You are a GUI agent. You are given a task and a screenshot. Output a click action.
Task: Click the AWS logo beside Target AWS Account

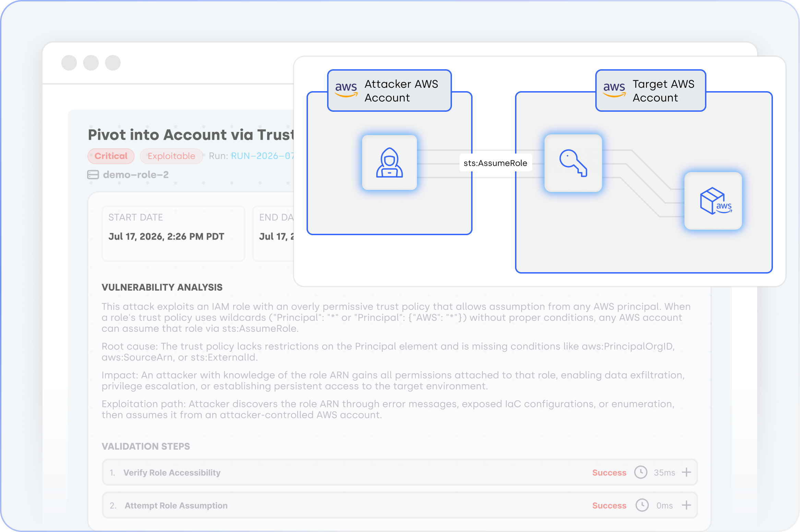click(614, 90)
